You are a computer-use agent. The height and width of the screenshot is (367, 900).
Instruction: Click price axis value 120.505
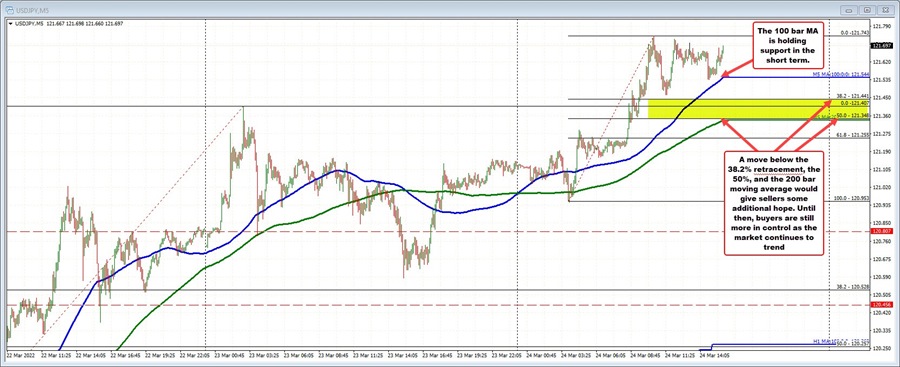pyautogui.click(x=881, y=295)
